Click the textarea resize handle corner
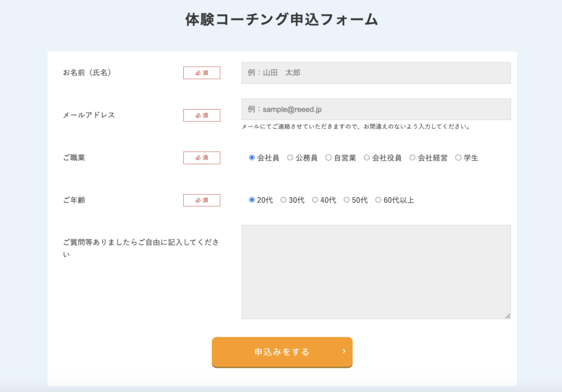The height and width of the screenshot is (392, 562). [x=508, y=316]
